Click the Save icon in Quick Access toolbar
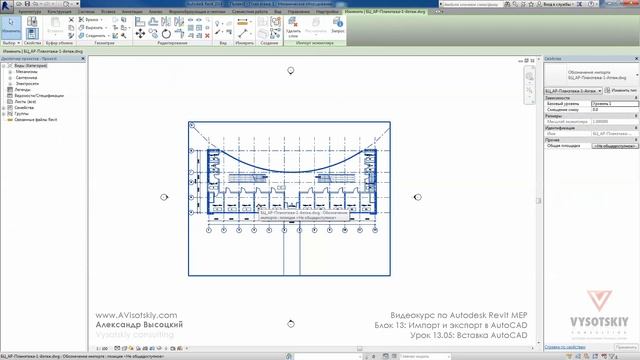 (x=27, y=4)
